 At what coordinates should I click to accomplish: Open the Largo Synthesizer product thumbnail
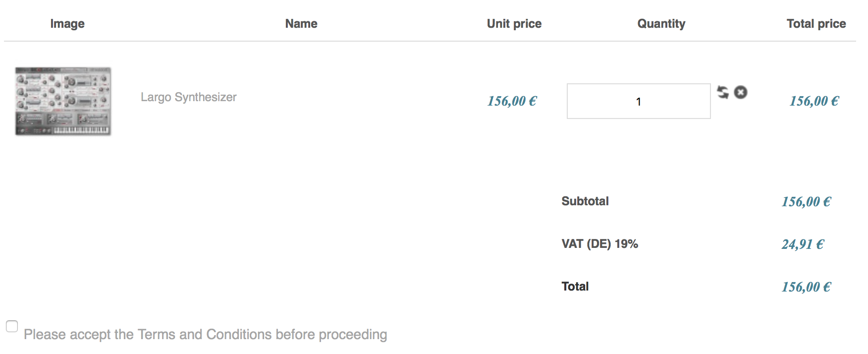(x=63, y=101)
